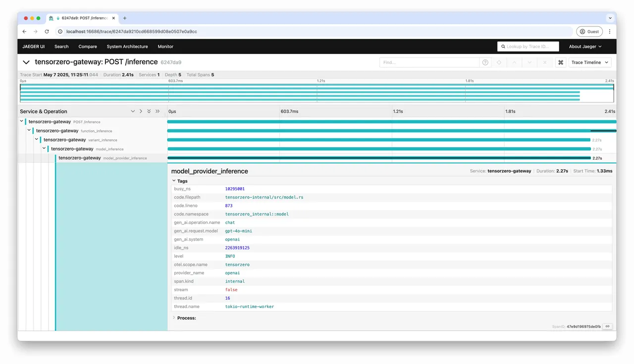Open the browser three-dot menu
634x364 pixels.
tap(609, 31)
